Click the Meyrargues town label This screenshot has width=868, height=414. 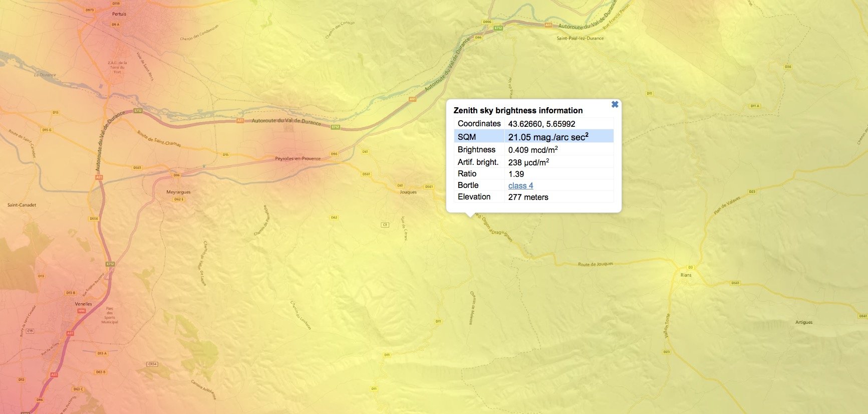tap(178, 192)
